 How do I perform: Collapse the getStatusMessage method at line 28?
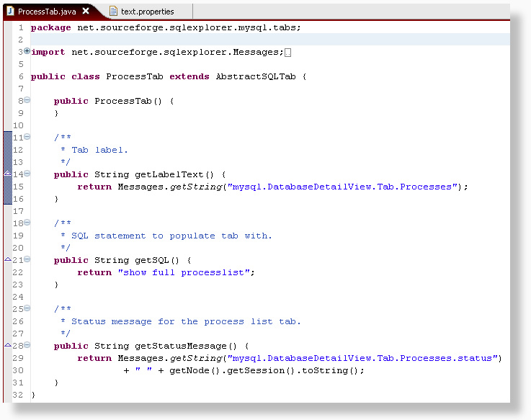[27, 345]
